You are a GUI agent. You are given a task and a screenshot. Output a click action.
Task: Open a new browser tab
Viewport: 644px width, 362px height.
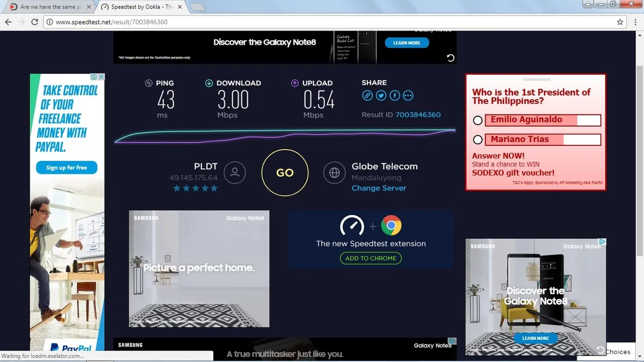coord(197,7)
